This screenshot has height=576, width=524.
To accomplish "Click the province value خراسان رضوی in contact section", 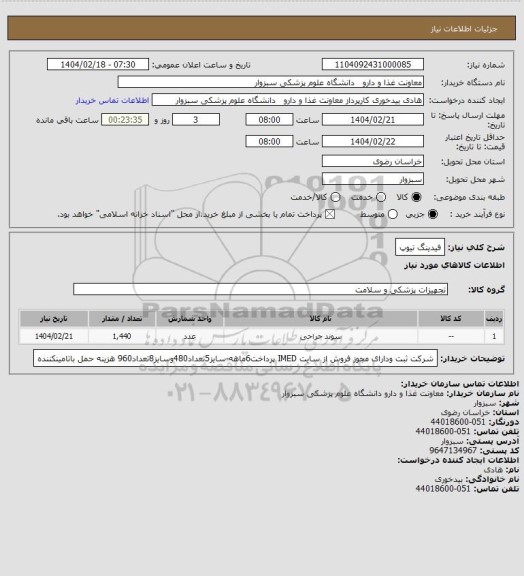I will (465, 413).
